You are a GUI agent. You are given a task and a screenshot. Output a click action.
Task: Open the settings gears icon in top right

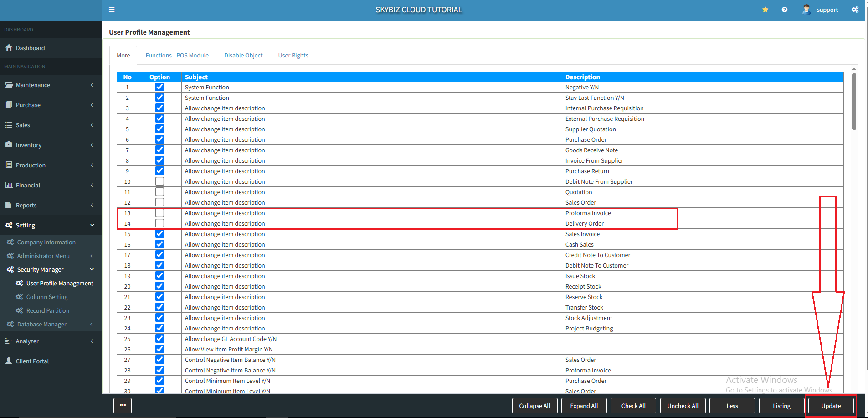855,10
